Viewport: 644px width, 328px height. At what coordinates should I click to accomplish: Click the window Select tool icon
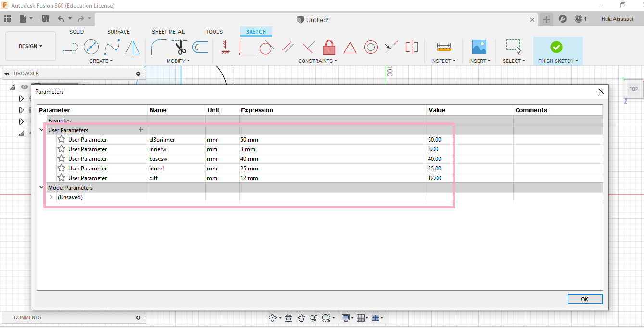[514, 47]
